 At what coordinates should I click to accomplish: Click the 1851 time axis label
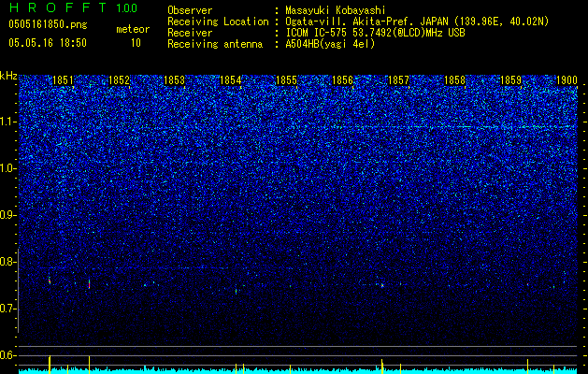click(x=63, y=80)
